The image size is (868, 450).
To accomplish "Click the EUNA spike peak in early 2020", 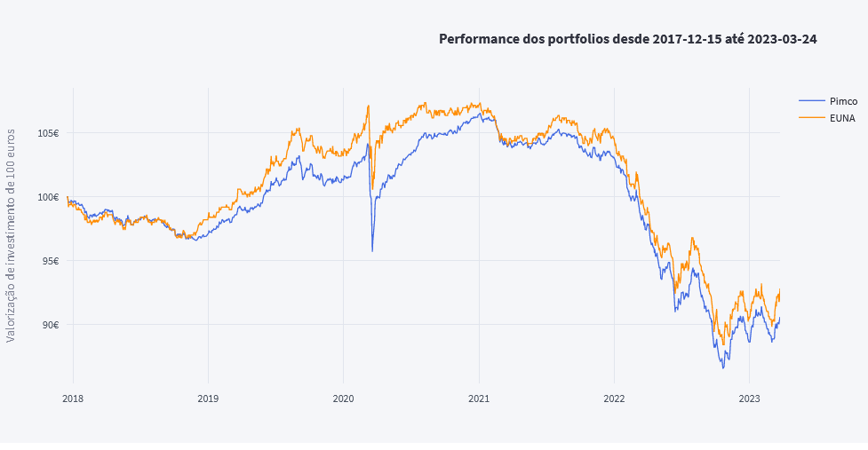I will click(368, 106).
